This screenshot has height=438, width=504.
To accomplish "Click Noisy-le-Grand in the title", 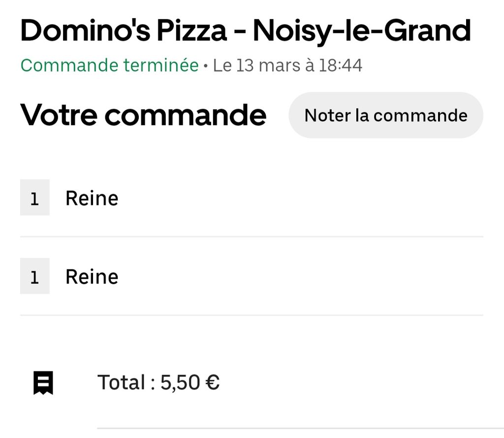I will pos(362,31).
